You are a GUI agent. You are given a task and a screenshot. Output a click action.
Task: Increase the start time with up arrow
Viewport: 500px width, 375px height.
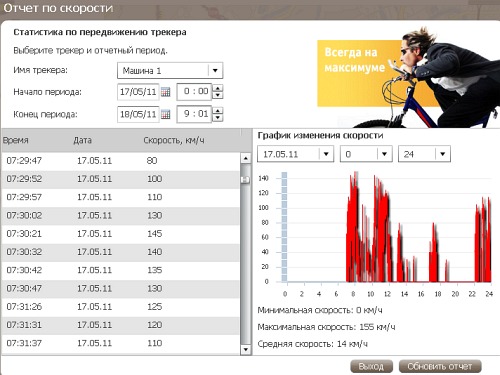[217, 88]
